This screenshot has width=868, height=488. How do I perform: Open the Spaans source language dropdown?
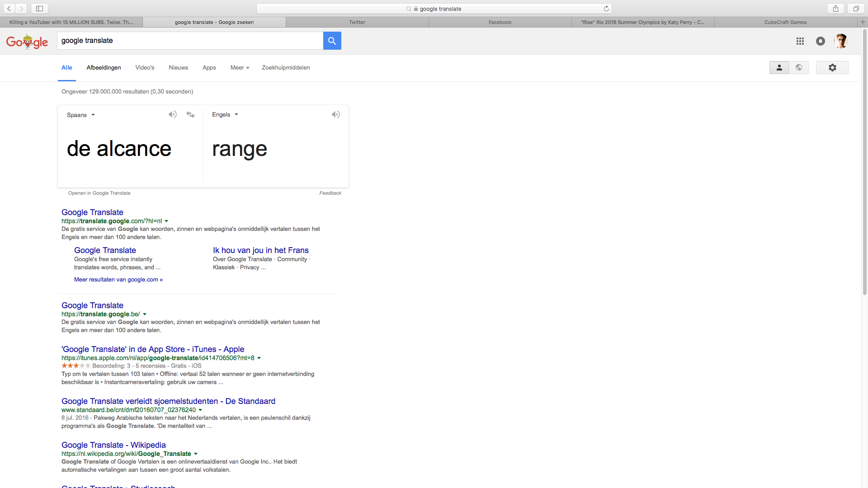coord(81,115)
